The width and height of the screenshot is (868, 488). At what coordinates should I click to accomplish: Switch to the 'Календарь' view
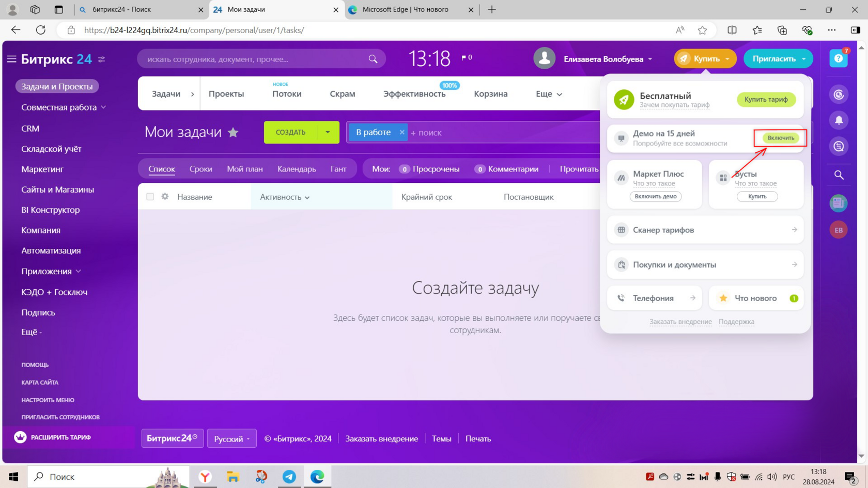point(297,169)
